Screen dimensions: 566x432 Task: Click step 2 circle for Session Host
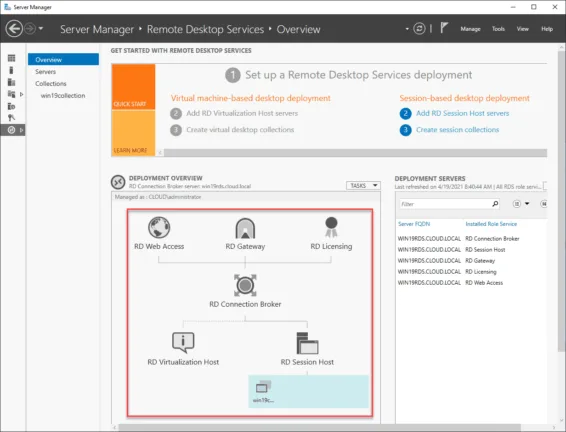pyautogui.click(x=405, y=113)
